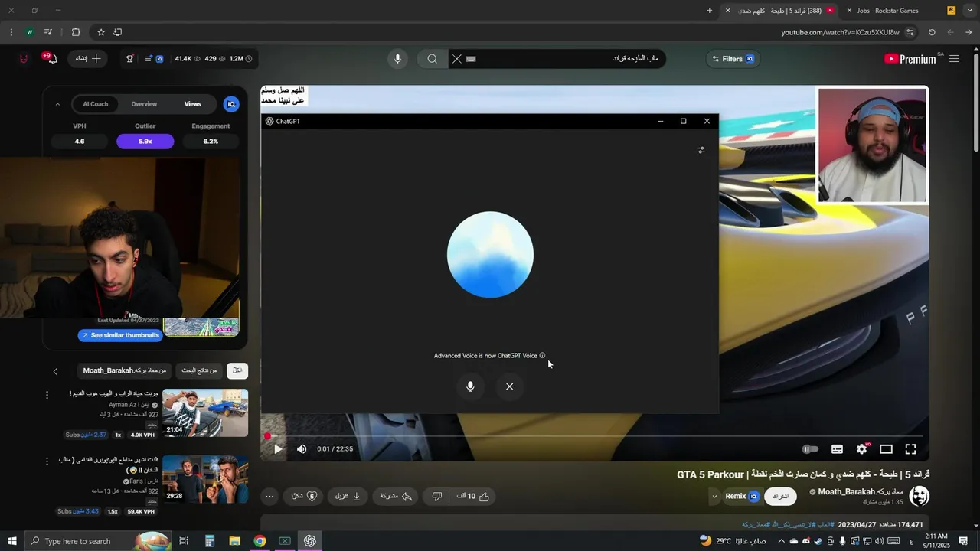Click the YouTube address bar URL
The height and width of the screenshot is (551, 980).
click(x=840, y=32)
